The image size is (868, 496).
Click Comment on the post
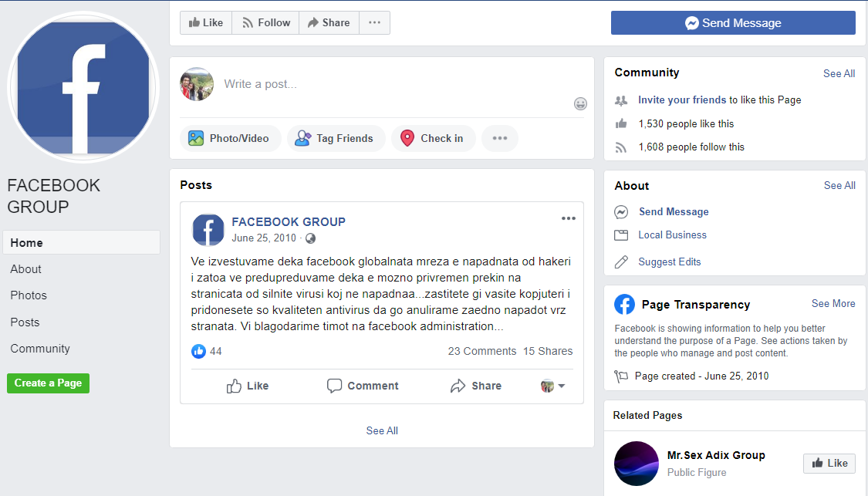point(363,386)
